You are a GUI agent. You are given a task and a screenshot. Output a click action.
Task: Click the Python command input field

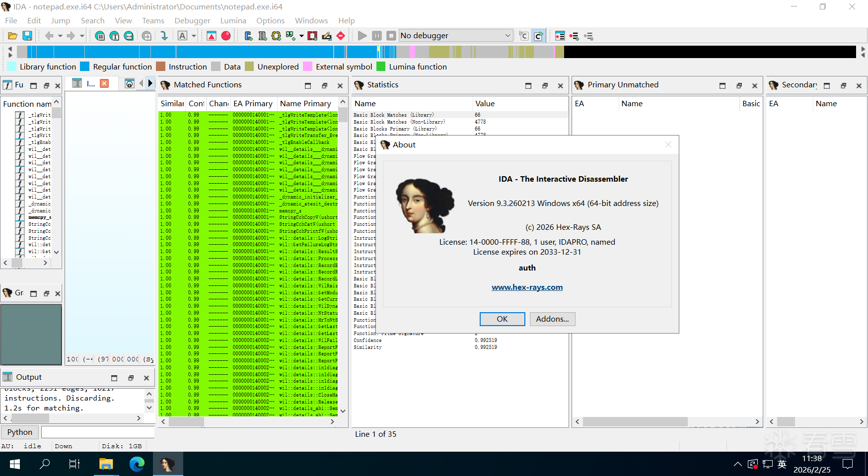pos(98,432)
